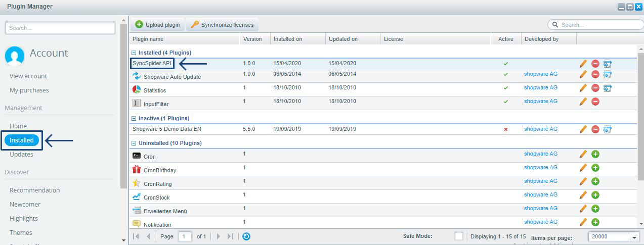This screenshot has height=245, width=644.
Task: Open shopware AG link in Cron row
Action: coord(541,154)
